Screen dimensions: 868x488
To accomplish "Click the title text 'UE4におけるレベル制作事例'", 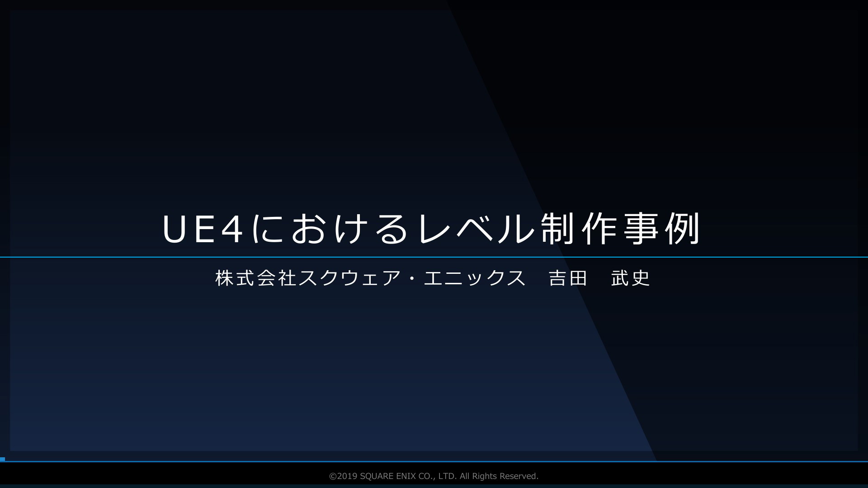I will pyautogui.click(x=431, y=229).
